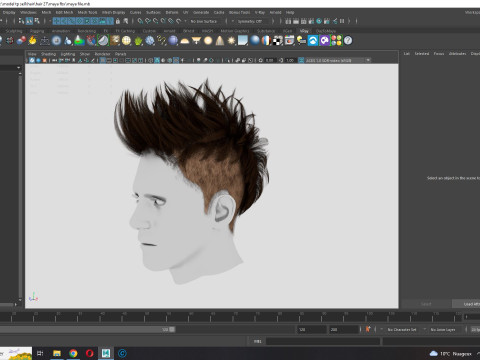Switch to the Substance shelf tab
The width and height of the screenshot is (480, 360).
(x=266, y=31)
